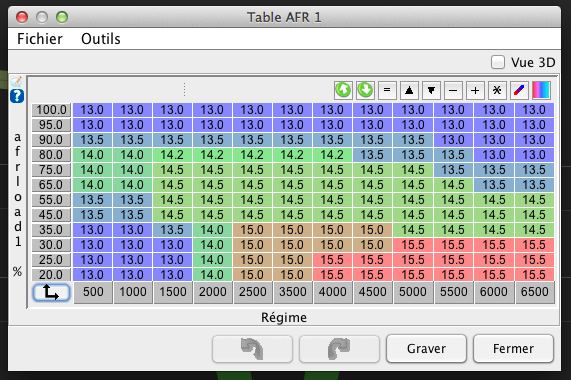This screenshot has width=571, height=380.
Task: Click the green down-arrow table icon
Action: (x=365, y=90)
